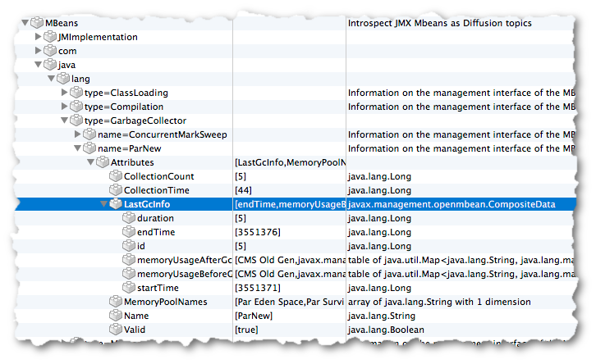Collapse the java tree node
The width and height of the screenshot is (596, 364).
tap(38, 65)
